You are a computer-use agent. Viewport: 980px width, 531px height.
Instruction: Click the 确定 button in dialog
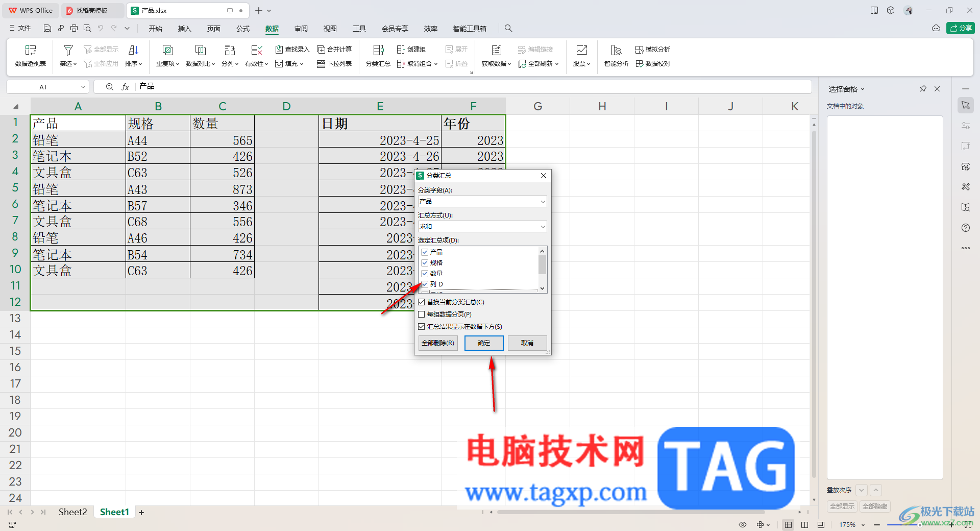pos(484,343)
